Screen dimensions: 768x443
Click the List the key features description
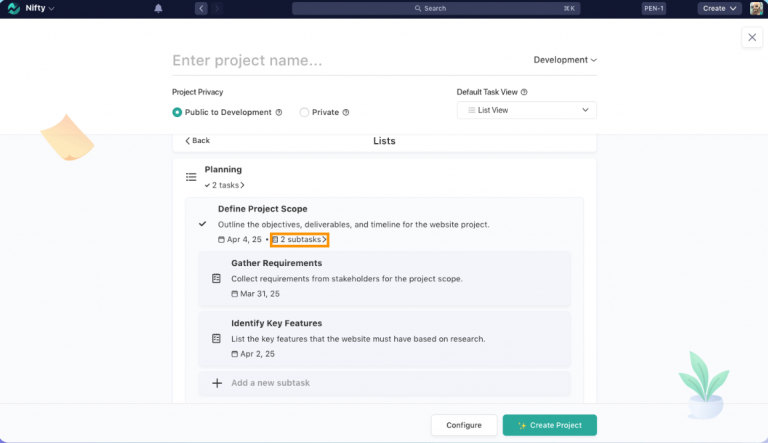coord(358,339)
